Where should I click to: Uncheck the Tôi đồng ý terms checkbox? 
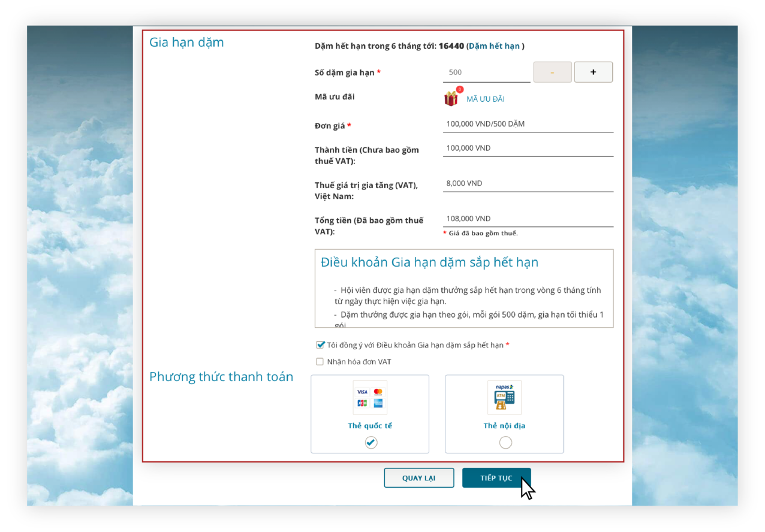(320, 344)
